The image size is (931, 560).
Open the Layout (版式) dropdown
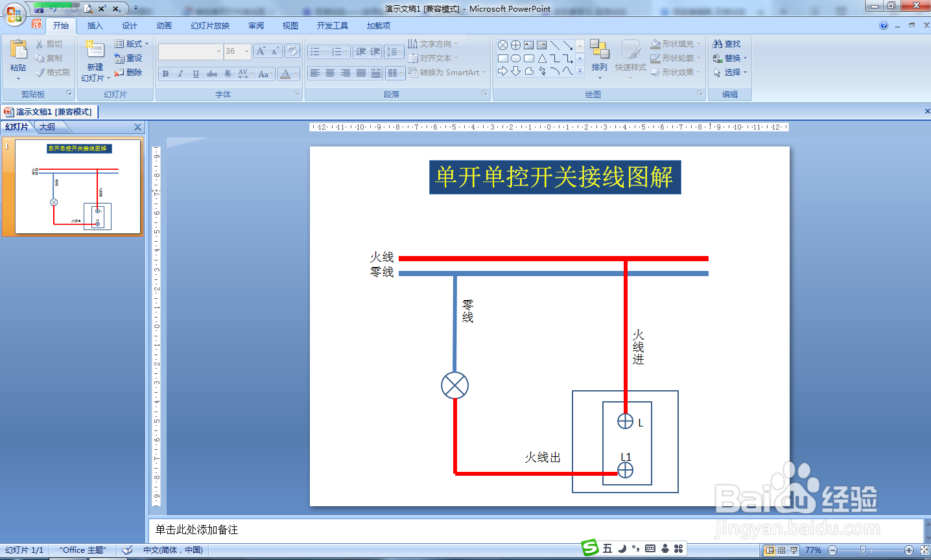[132, 44]
